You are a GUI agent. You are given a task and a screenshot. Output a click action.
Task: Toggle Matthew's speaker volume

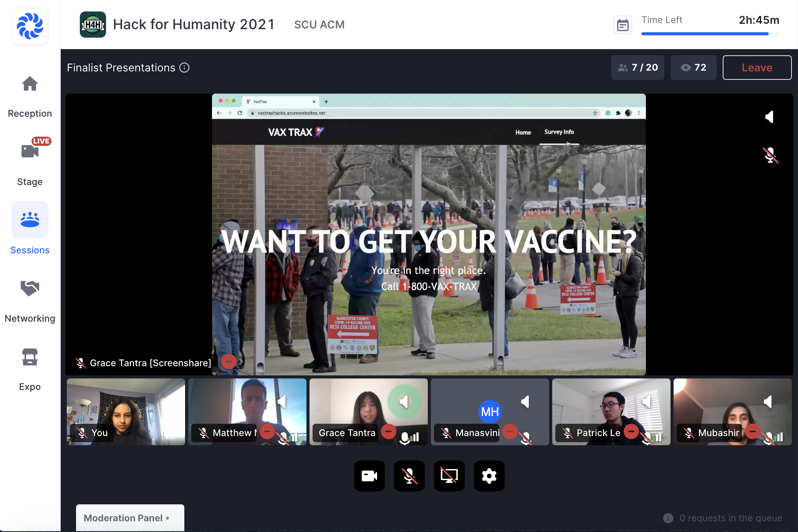pyautogui.click(x=282, y=402)
